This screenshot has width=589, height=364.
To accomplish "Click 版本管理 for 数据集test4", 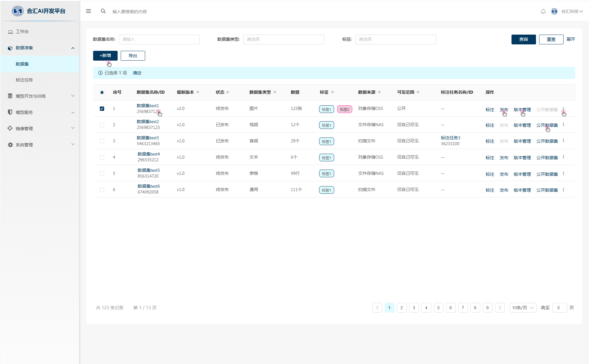I will [x=522, y=158].
